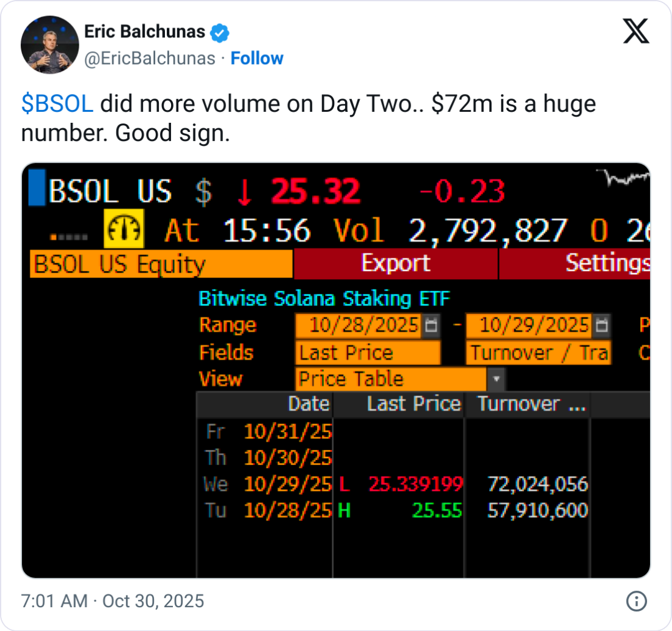The image size is (672, 631).
Task: Click Eric Balchunas's verified badge
Action: click(x=218, y=32)
